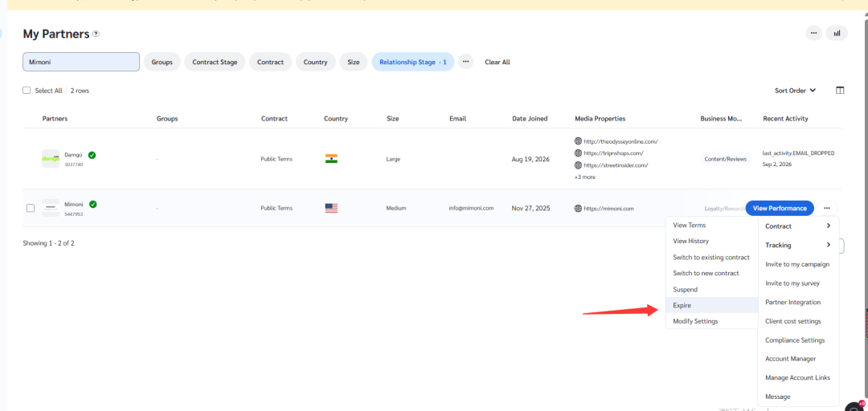Open the page-level three-dots options button

point(813,33)
